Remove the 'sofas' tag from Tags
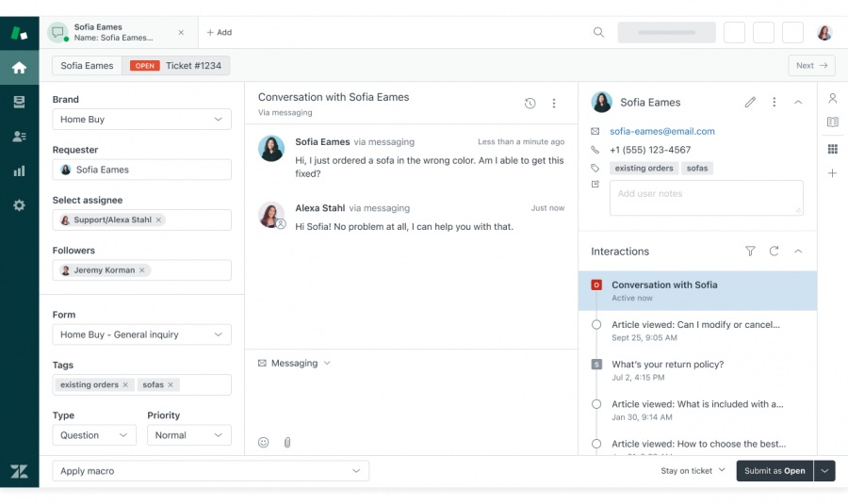Viewport: 848px width, 504px height. (172, 385)
